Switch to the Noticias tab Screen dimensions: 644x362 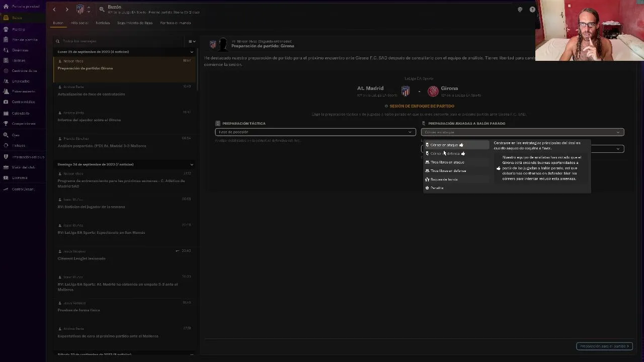(103, 23)
